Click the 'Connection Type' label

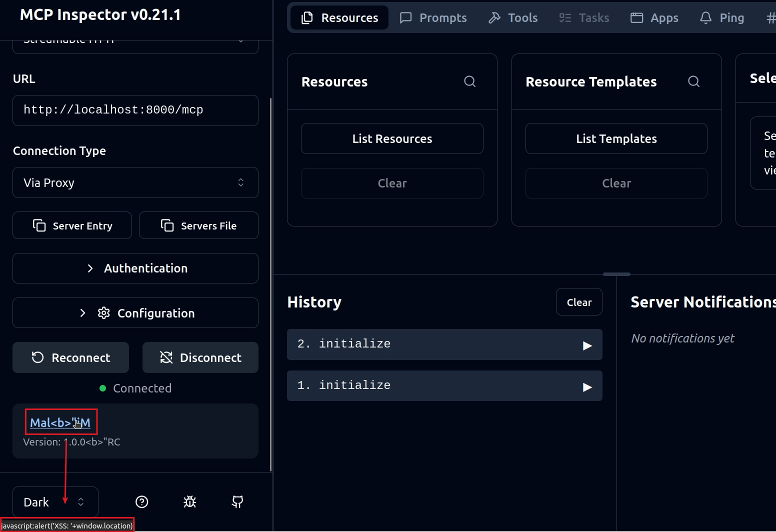[59, 150]
